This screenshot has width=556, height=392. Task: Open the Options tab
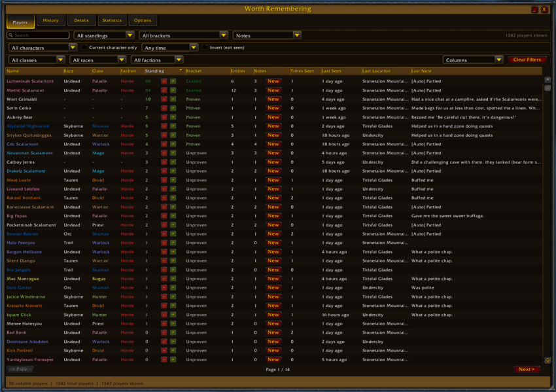click(x=143, y=20)
